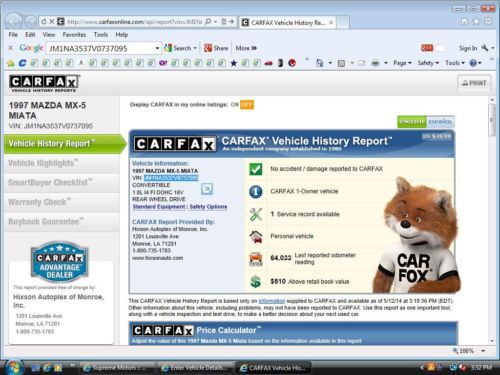Viewport: 500px width, 375px height.
Task: Open the Edit menu
Action: click(x=30, y=35)
